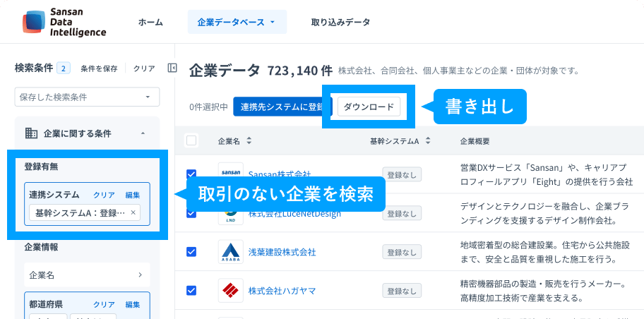The height and width of the screenshot is (319, 644).
Task: Uncheck the 株式会社ハガヤマ row checkbox
Action: 191,290
